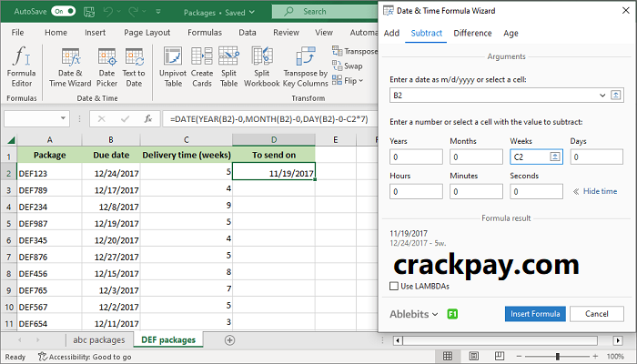Click the select range icon in Weeks field
This screenshot has width=637, height=364.
point(555,157)
